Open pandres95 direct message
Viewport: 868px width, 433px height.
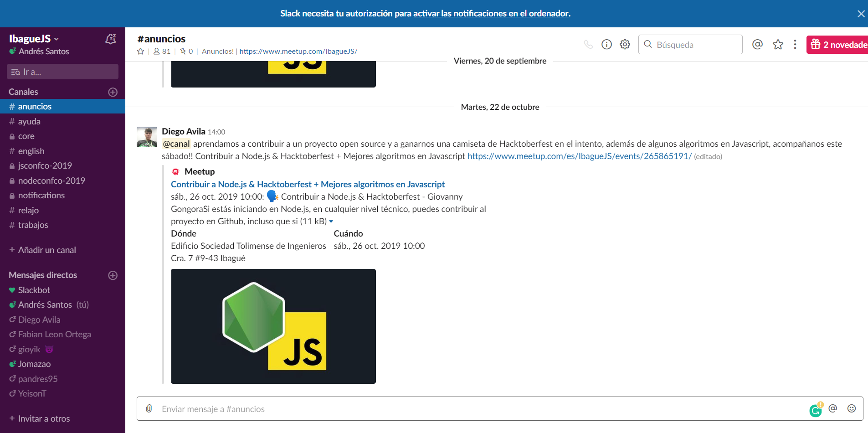pos(62,379)
